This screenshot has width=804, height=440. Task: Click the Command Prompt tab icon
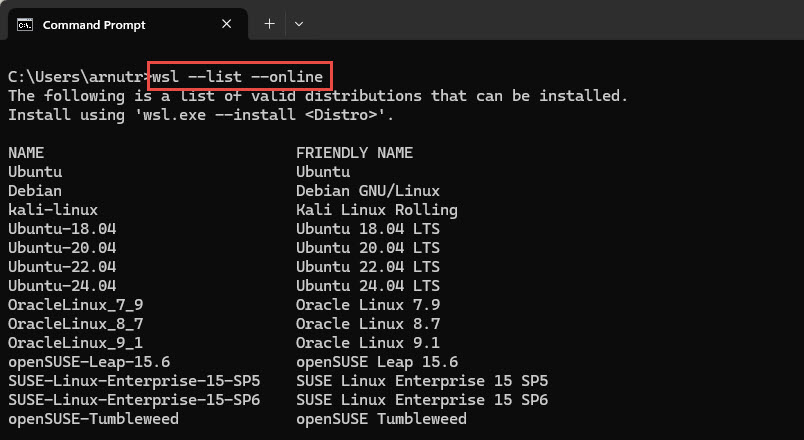[25, 25]
